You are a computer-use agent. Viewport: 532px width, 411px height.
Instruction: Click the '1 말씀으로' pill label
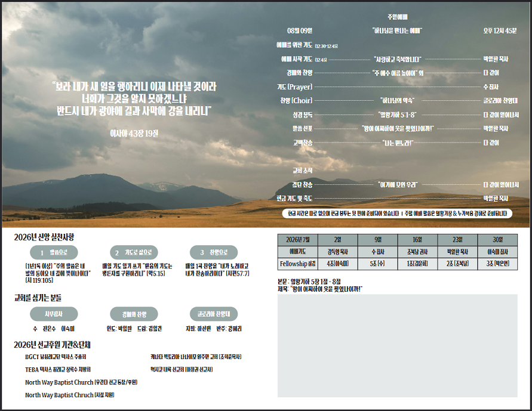tap(54, 252)
